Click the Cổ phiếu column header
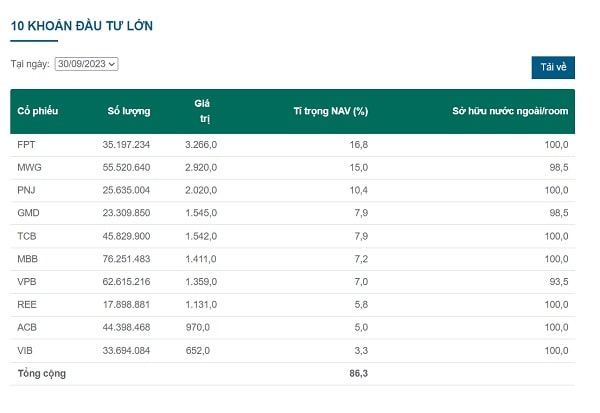The height and width of the screenshot is (413, 600). click(38, 111)
